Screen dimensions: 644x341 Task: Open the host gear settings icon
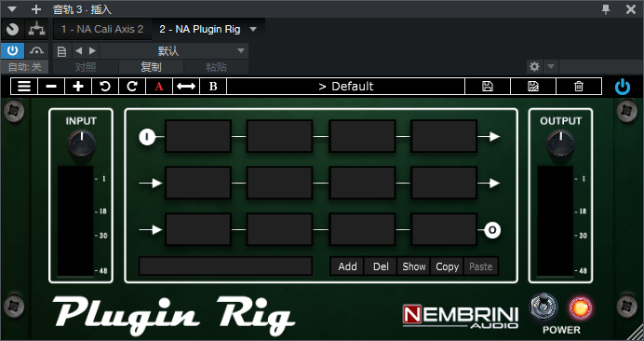pyautogui.click(x=534, y=66)
